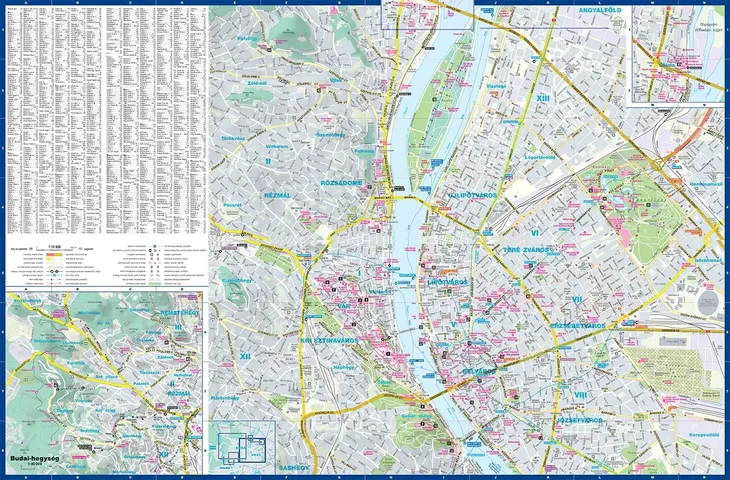The height and width of the screenshot is (480, 730).
Task: Click the Vizafogó neighborhood label
Action: point(496,86)
